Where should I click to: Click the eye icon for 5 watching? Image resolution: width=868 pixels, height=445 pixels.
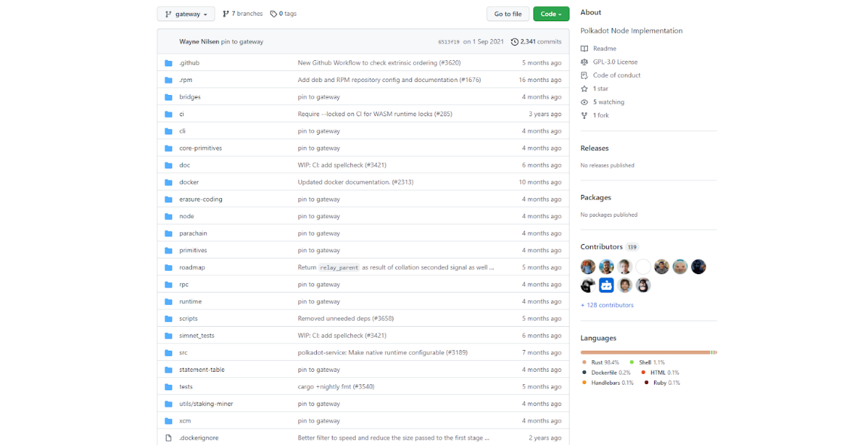point(584,102)
